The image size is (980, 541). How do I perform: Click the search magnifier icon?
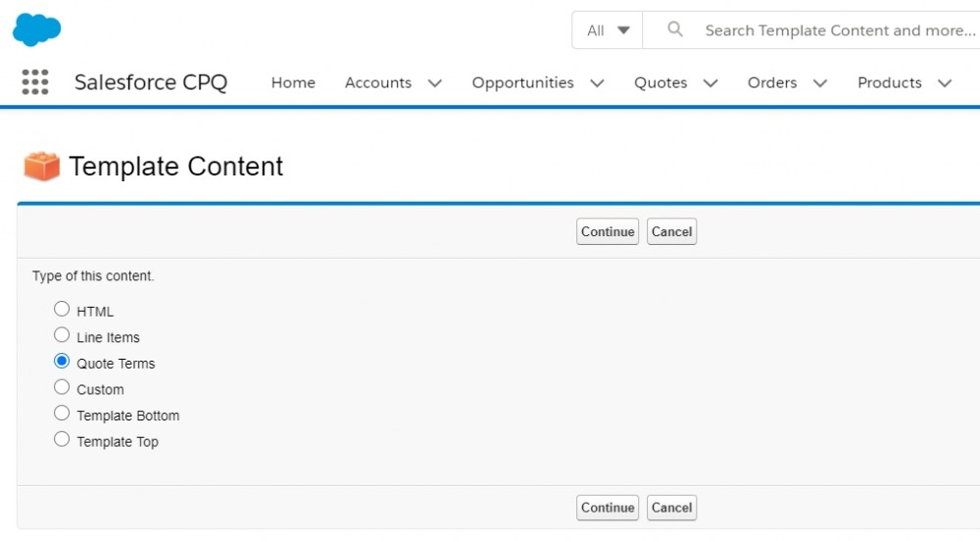click(675, 28)
